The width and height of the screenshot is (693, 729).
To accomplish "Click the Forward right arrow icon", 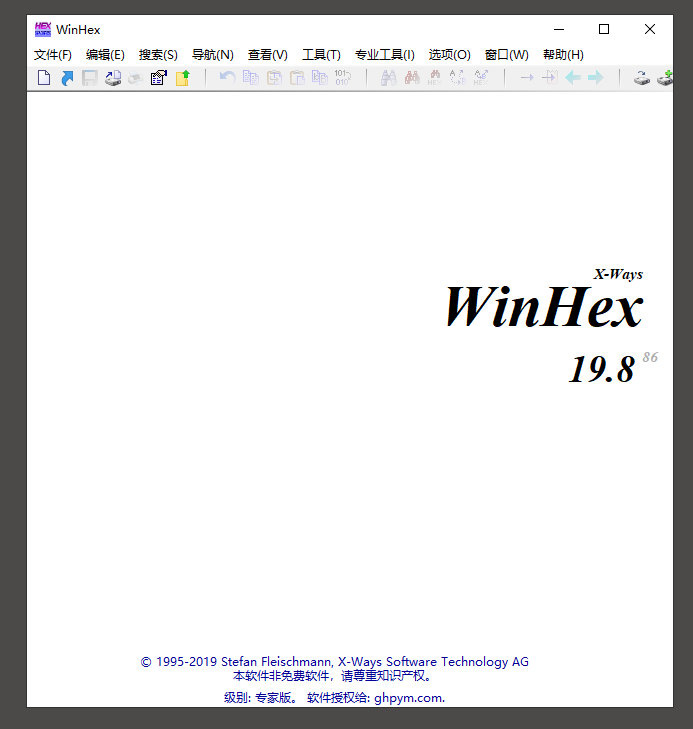I will tap(596, 78).
